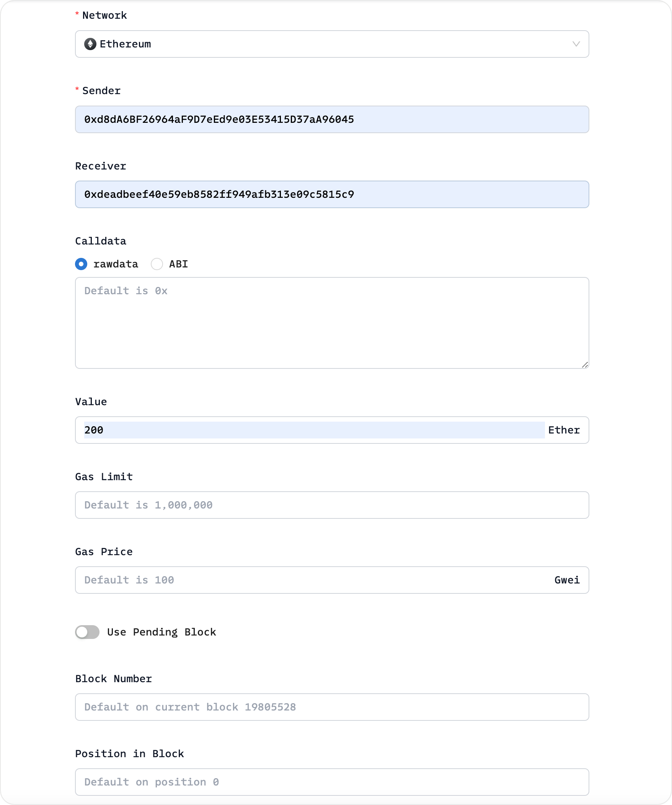Focus the Block Number input
This screenshot has width=672, height=805.
[x=331, y=707]
